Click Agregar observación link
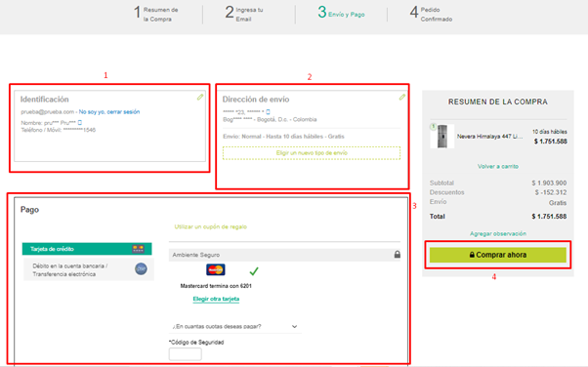 (498, 233)
